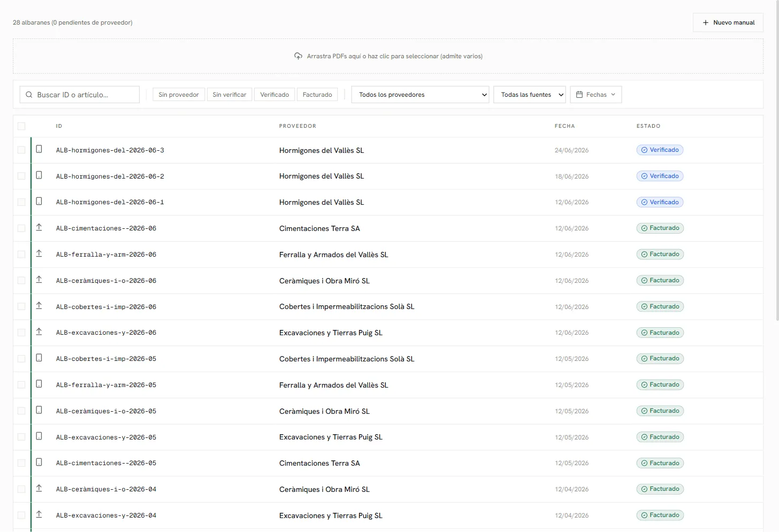Select checkbox for ALB-cimentaciones--2026-06

21,228
